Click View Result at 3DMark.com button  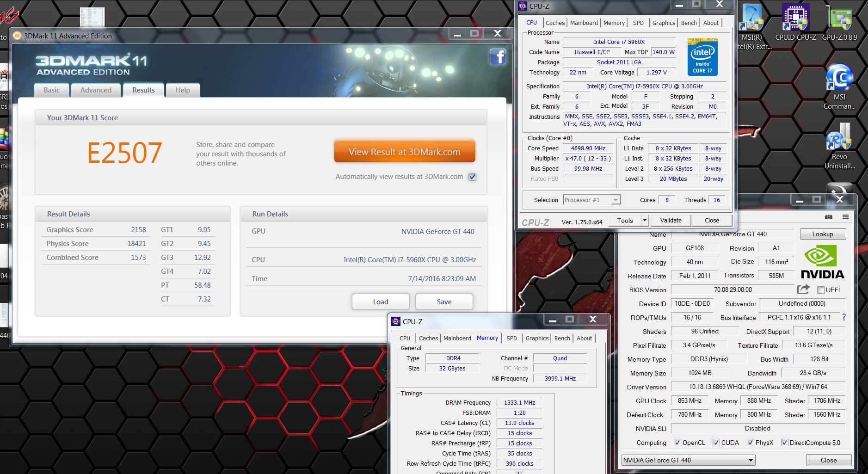click(x=405, y=152)
